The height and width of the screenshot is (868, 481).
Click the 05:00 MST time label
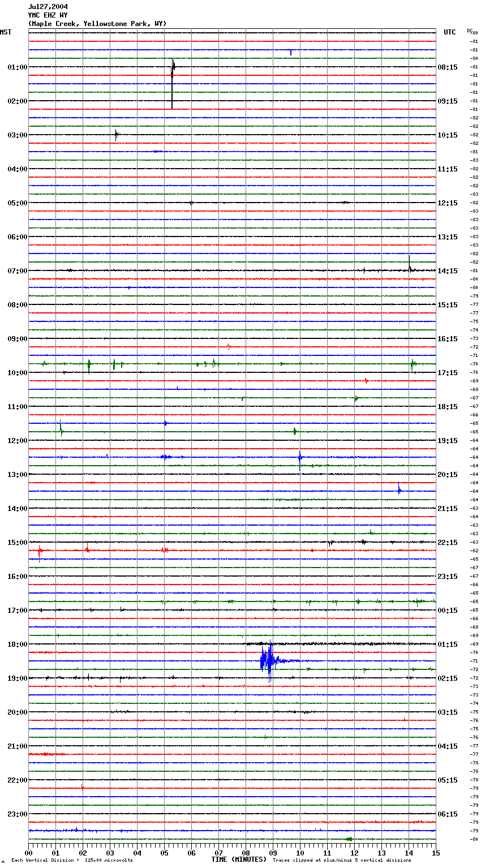point(18,203)
